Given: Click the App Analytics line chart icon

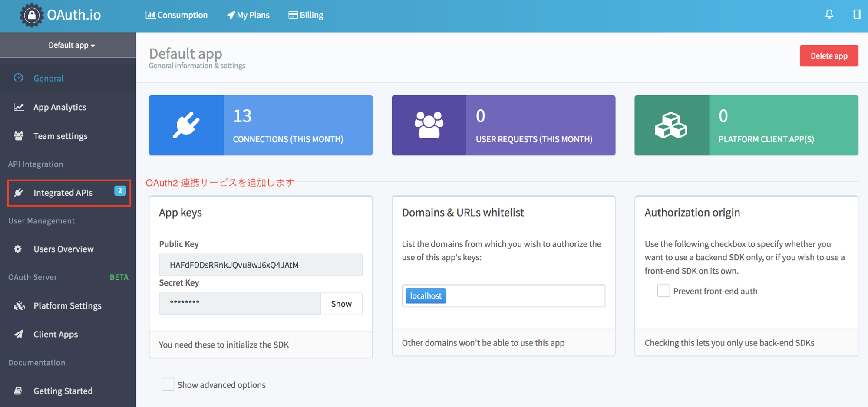Looking at the screenshot, I should [19, 107].
